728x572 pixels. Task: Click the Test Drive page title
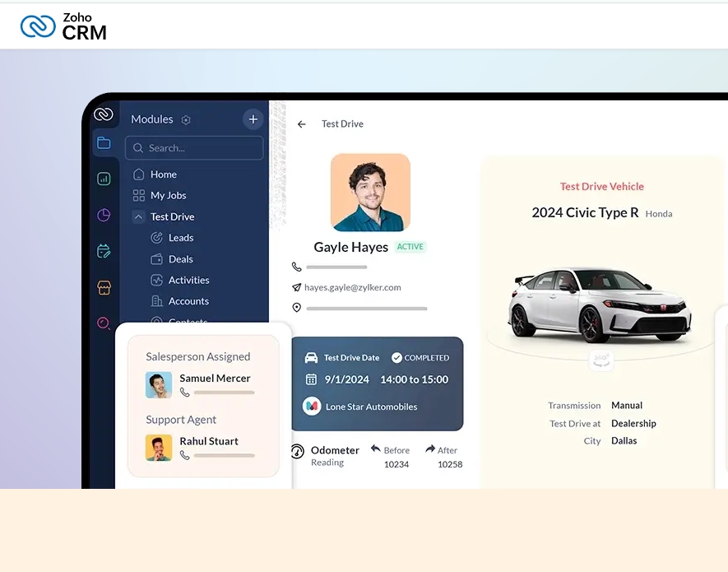pos(342,124)
